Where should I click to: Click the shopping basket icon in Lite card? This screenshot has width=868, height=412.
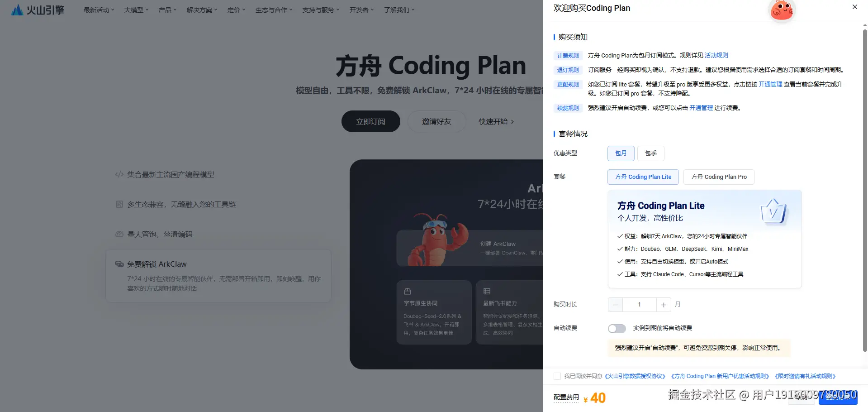tap(773, 211)
